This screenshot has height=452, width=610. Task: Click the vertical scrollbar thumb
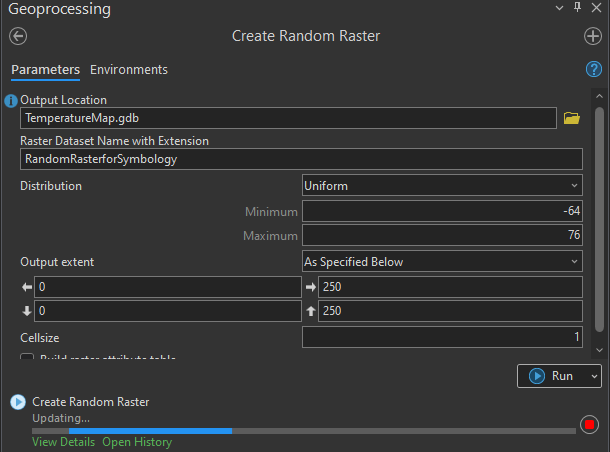click(x=599, y=220)
